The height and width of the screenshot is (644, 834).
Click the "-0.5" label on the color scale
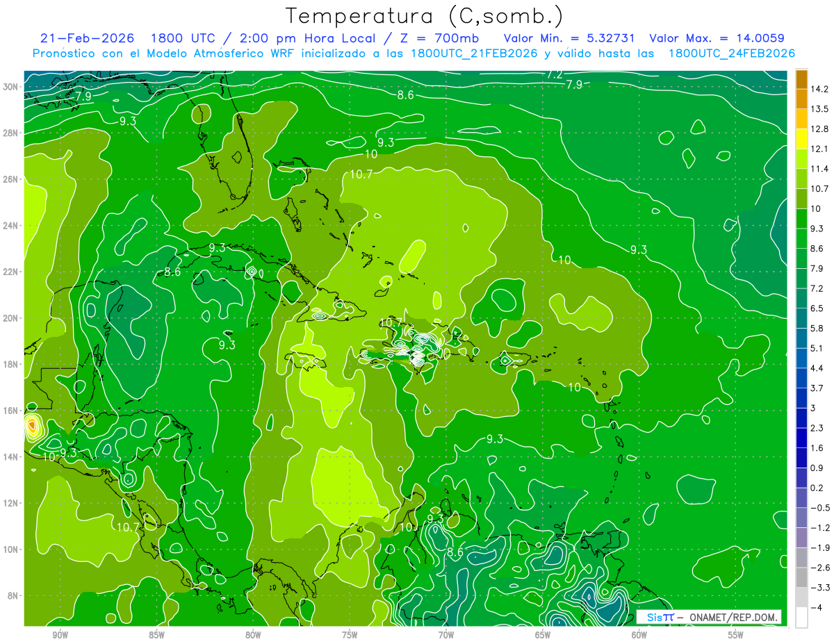click(x=819, y=508)
